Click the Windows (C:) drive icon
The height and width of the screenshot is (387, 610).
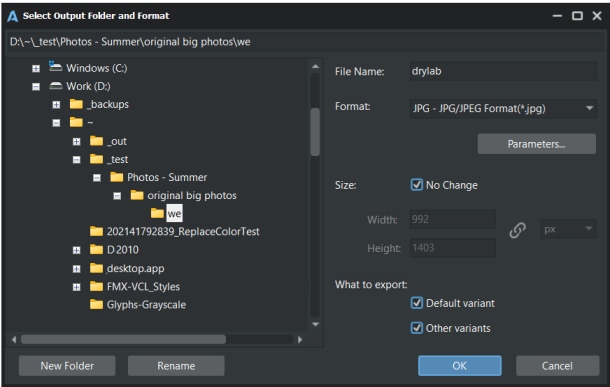[x=55, y=67]
